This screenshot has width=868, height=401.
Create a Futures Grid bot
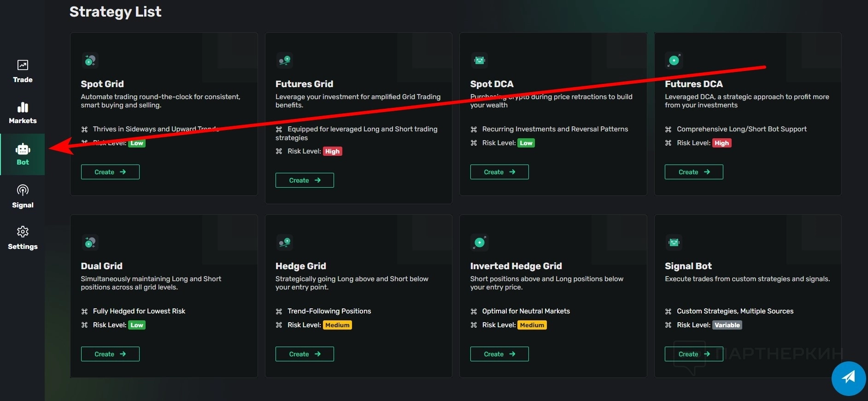305,180
